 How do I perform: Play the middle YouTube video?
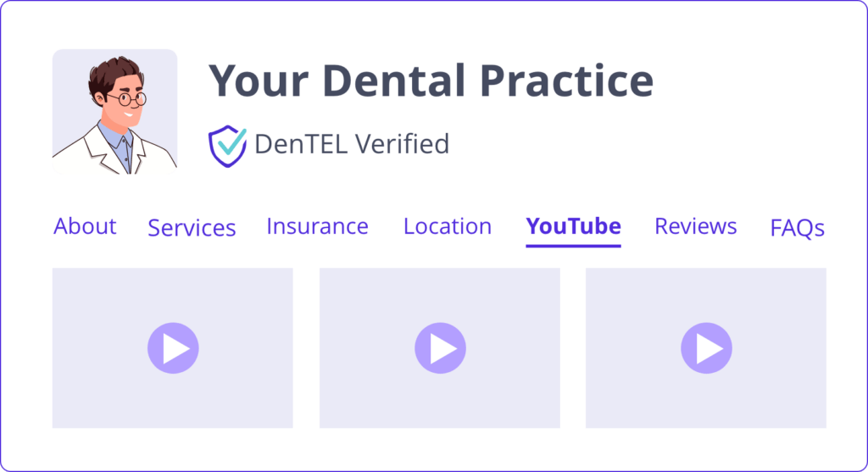(440, 348)
